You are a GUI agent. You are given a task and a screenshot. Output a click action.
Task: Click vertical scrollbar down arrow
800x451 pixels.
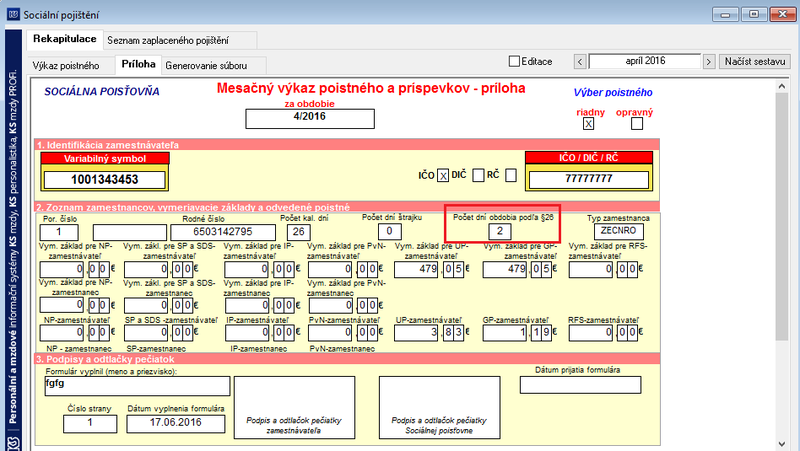click(782, 444)
